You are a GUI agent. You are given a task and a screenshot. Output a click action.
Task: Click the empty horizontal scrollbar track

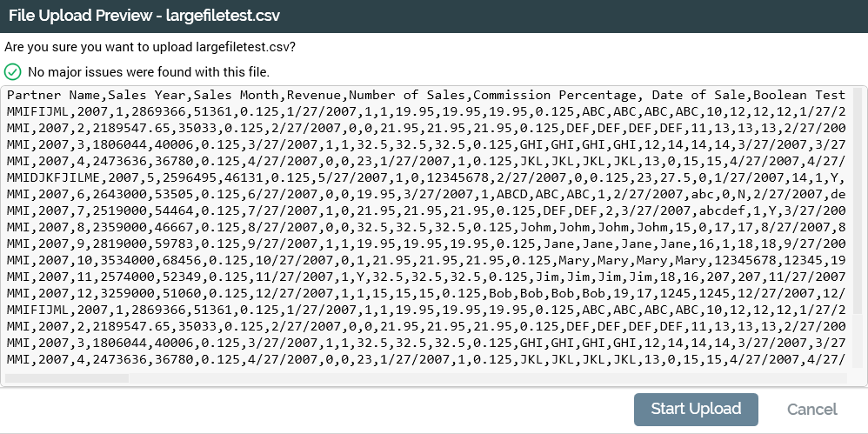(487, 378)
